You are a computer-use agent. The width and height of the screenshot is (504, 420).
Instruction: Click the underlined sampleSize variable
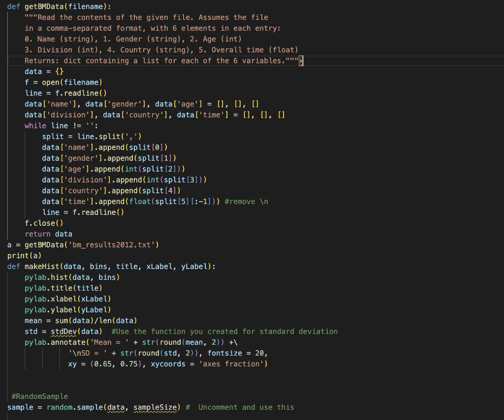coord(155,407)
